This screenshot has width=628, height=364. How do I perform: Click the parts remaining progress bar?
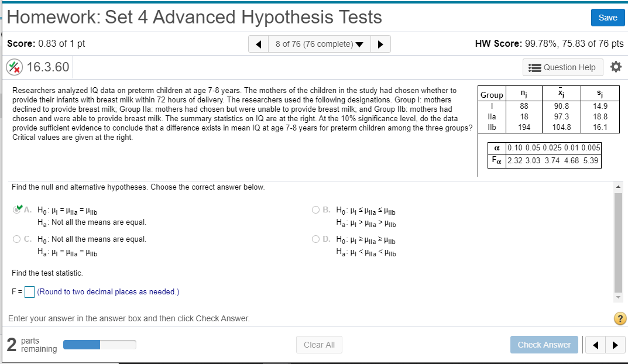tap(99, 345)
